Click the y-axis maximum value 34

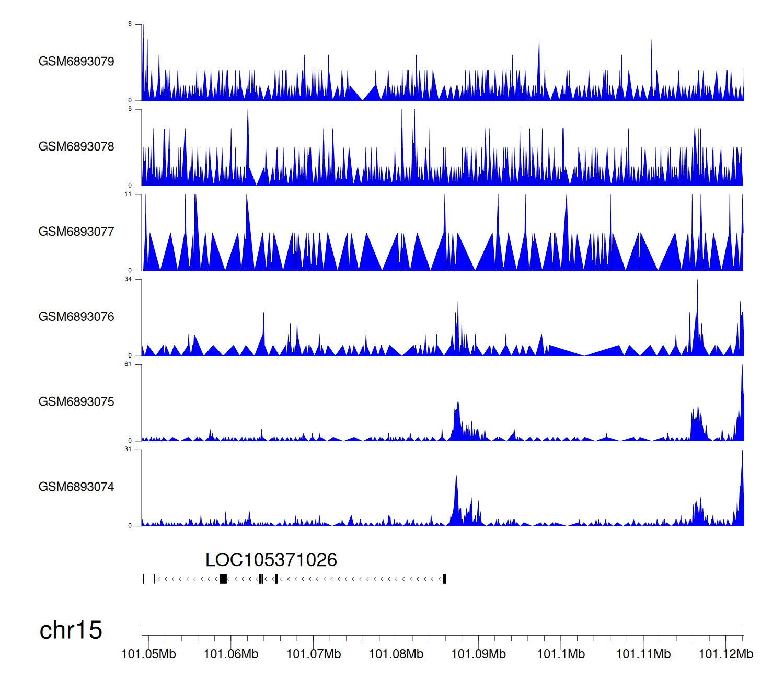click(x=128, y=279)
